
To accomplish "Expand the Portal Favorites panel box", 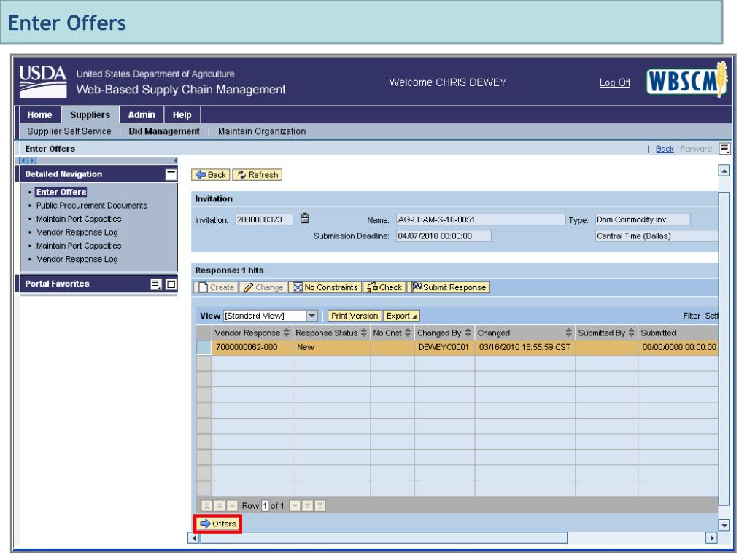I will (x=171, y=284).
